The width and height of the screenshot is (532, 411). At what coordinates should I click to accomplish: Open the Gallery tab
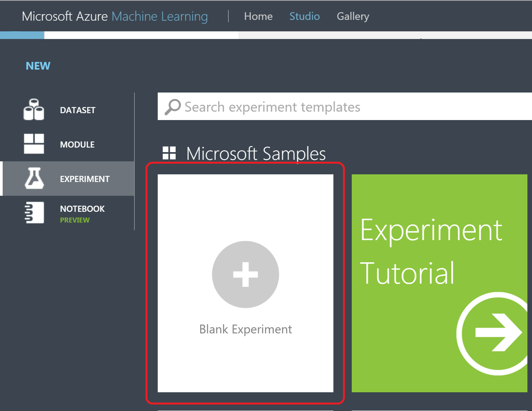click(x=353, y=16)
